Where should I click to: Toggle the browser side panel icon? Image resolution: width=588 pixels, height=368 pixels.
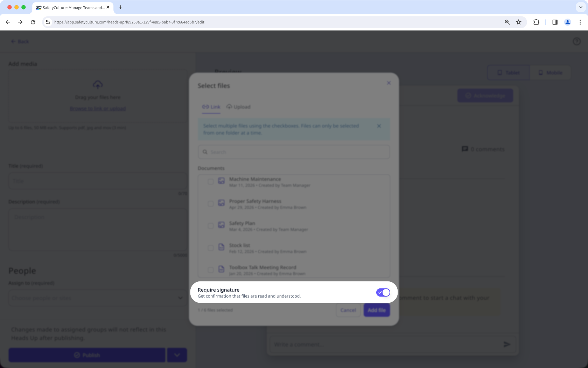pos(555,22)
